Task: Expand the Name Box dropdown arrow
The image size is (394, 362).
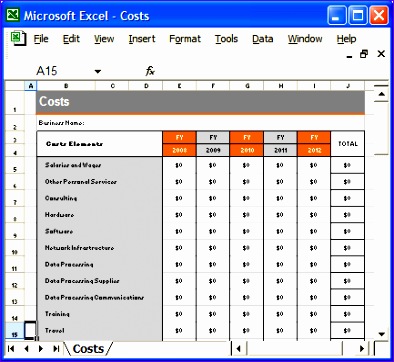Action: 98,71
